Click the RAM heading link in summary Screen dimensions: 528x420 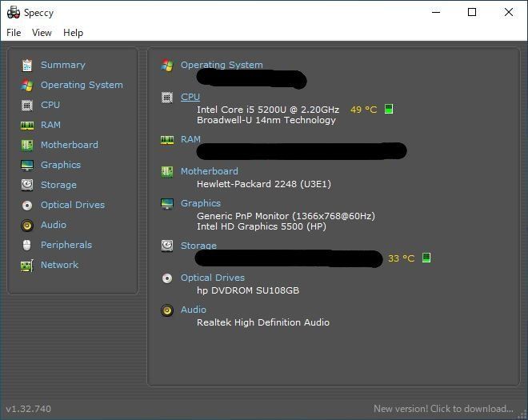(x=190, y=139)
